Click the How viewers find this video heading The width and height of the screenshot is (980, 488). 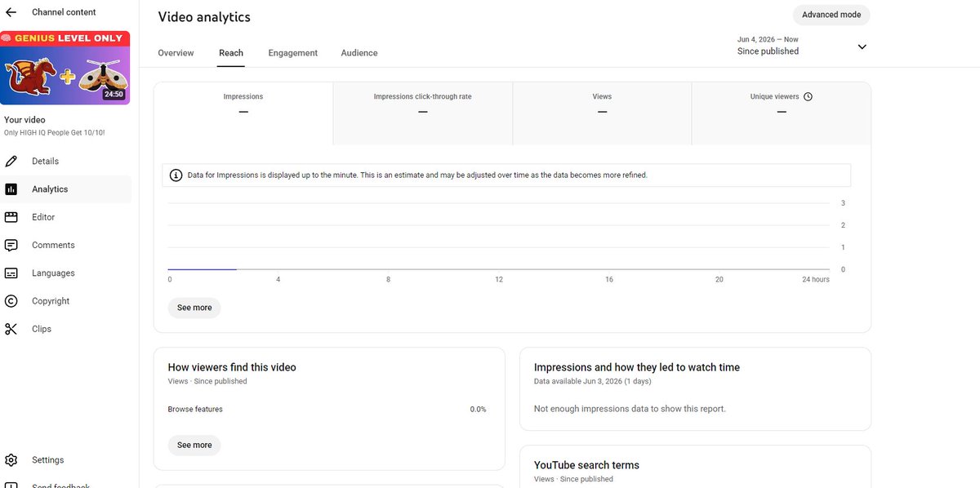[232, 367]
